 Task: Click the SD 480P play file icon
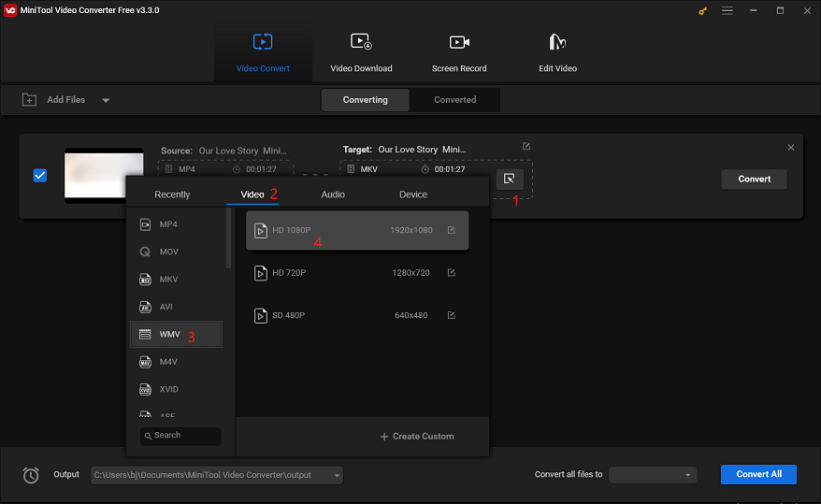click(x=260, y=315)
